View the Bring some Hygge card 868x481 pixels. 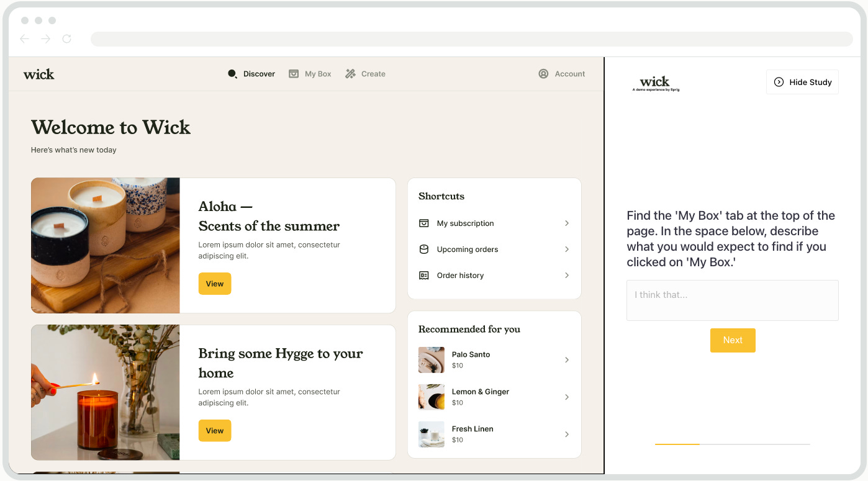click(215, 431)
